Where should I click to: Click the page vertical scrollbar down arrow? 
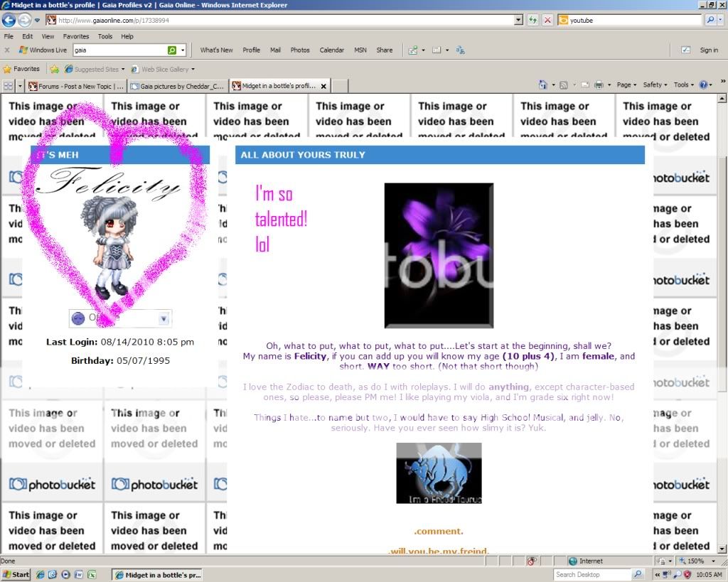[x=722, y=549]
